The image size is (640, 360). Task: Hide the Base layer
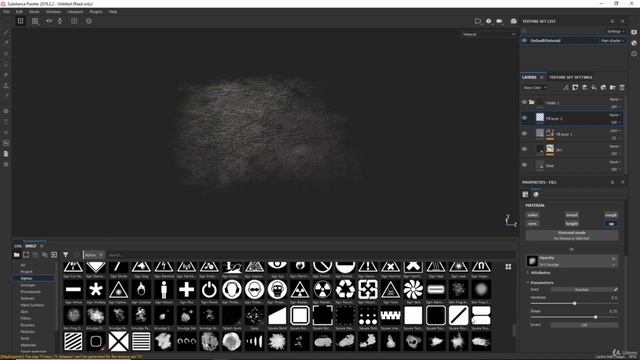(x=524, y=165)
